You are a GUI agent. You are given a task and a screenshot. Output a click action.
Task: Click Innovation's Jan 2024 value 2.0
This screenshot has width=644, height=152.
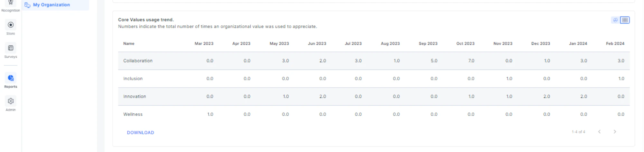coord(583,96)
